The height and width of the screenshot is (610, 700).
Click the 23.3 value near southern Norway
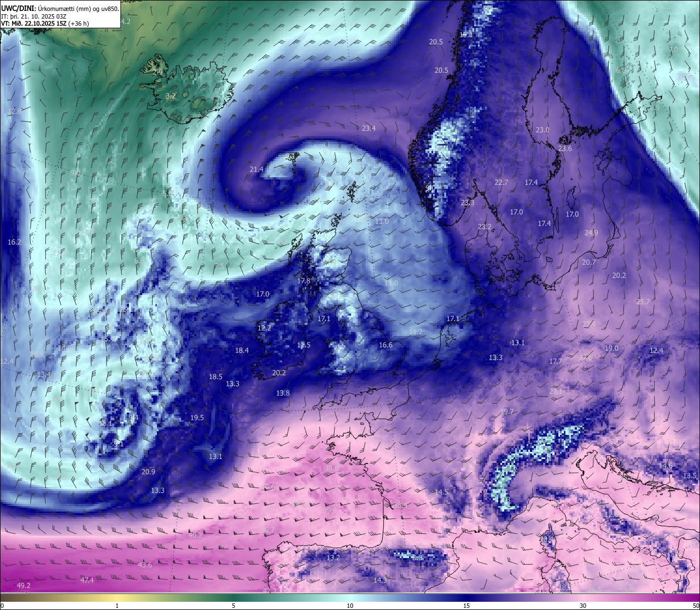[468, 203]
